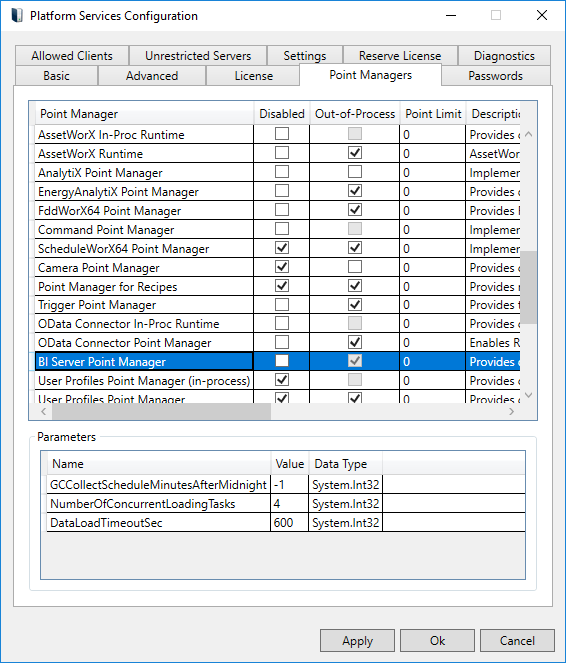Switch to the Basic tab
Image resolution: width=566 pixels, height=663 pixels.
[56, 76]
